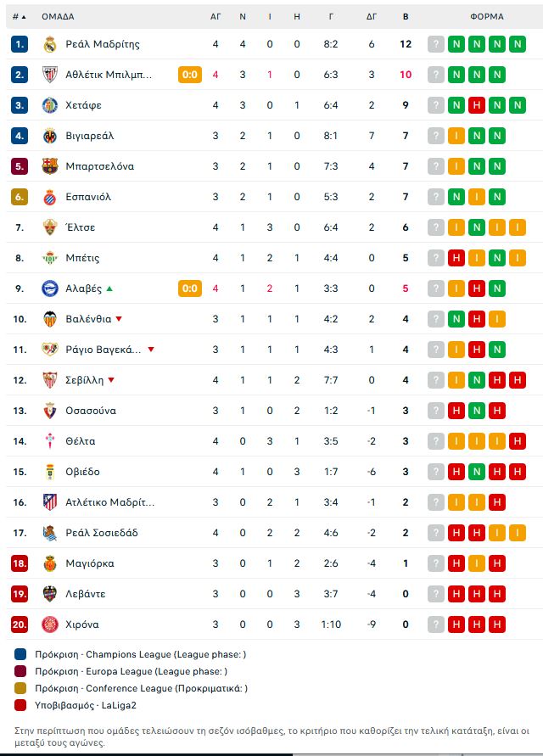Viewport: 543px width, 756px height.
Task: Click Getafe's red H loss form badge
Action: 477,105
